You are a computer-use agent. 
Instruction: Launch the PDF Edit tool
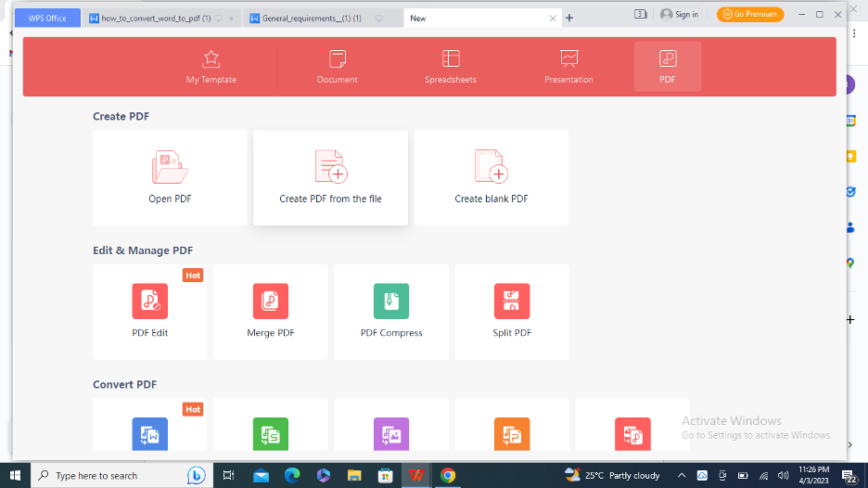(150, 312)
